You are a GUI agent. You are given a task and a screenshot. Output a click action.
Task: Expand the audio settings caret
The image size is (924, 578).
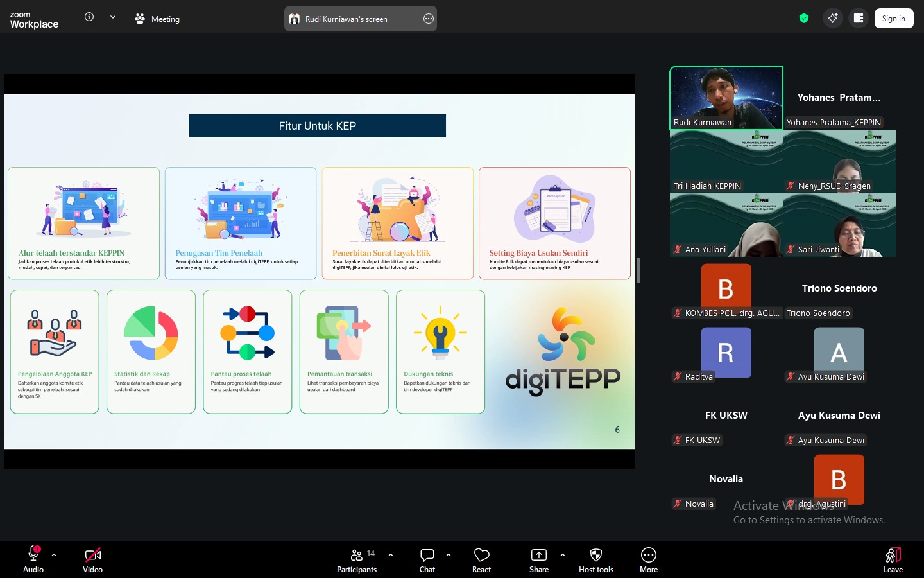pos(54,555)
